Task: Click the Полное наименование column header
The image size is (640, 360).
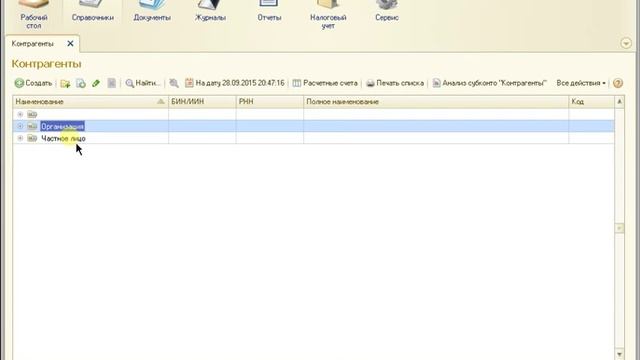Action: (x=436, y=102)
